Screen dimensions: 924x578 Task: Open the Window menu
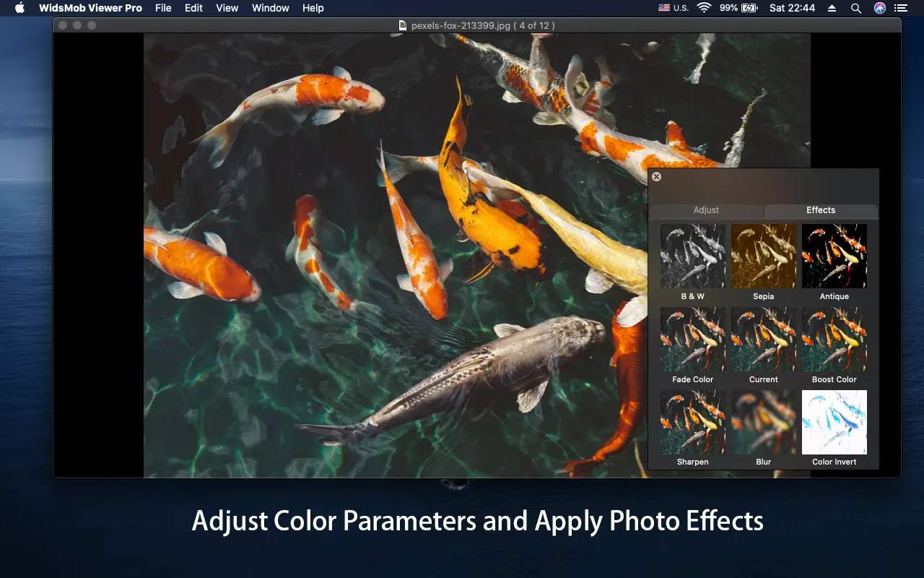(x=271, y=8)
